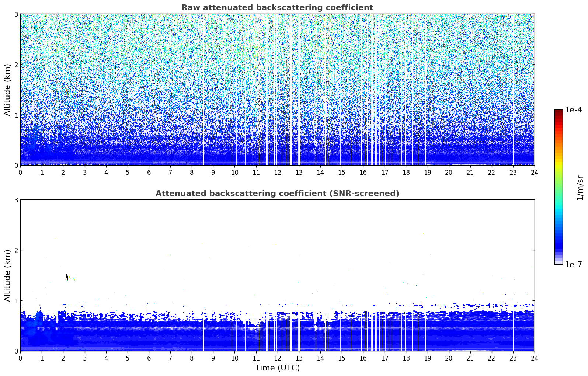Image resolution: width=588 pixels, height=376 pixels.
Task: Click altitude tick '3' of the SNR-screened plot
Action: tap(16, 200)
